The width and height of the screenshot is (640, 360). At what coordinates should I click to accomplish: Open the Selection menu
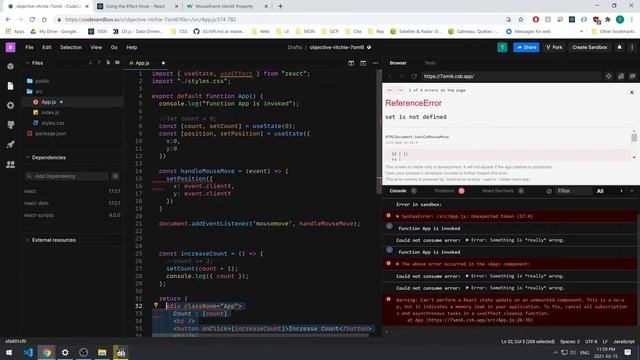71,47
